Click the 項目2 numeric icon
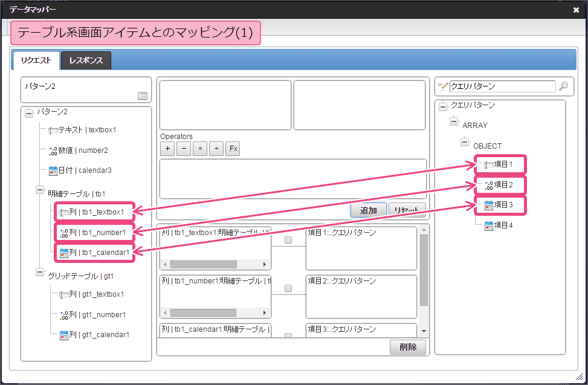 489,185
